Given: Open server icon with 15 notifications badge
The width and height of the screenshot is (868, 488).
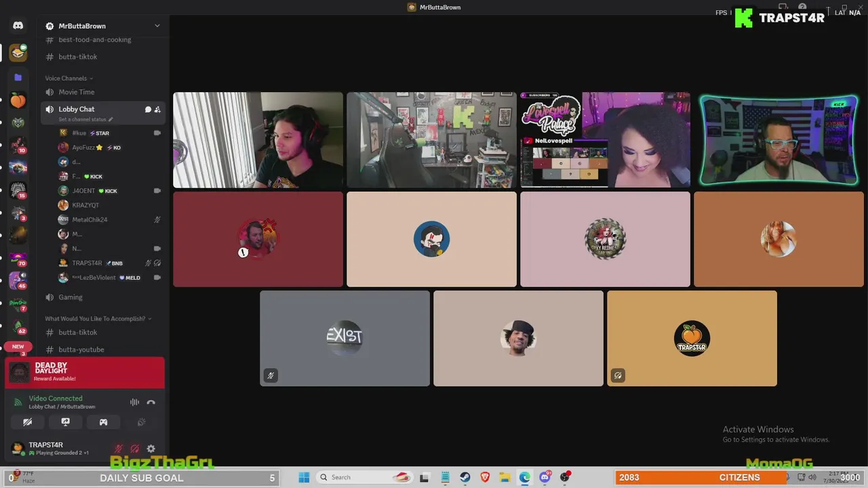Looking at the screenshot, I should coord(18,190).
